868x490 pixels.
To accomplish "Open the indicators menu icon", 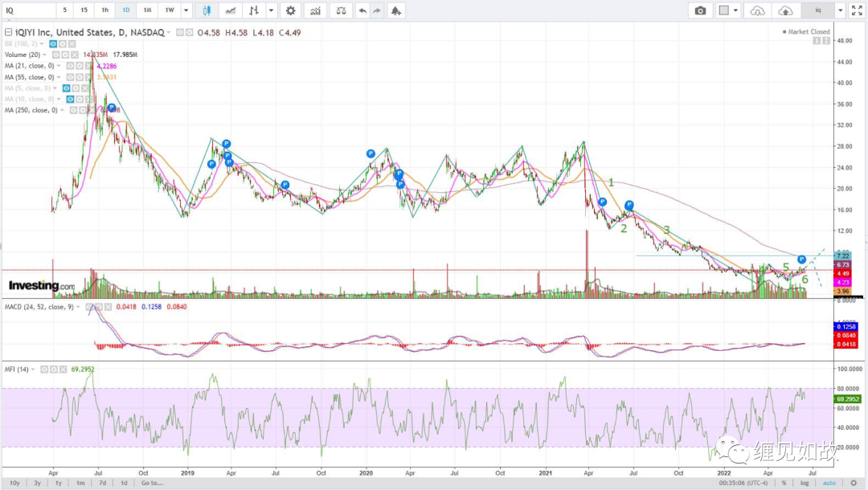I will [x=315, y=10].
